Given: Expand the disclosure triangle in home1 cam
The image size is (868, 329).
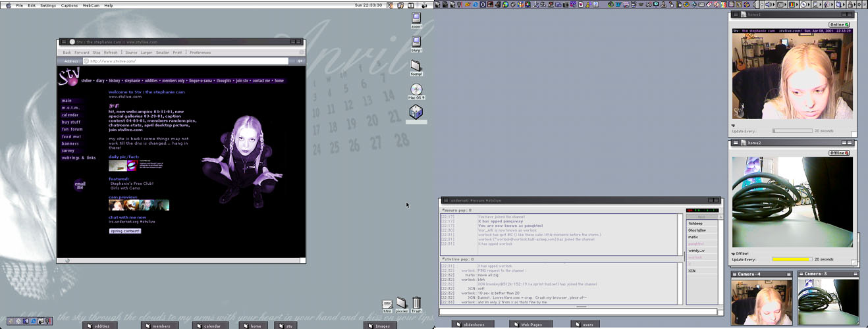Looking at the screenshot, I should tap(733, 125).
